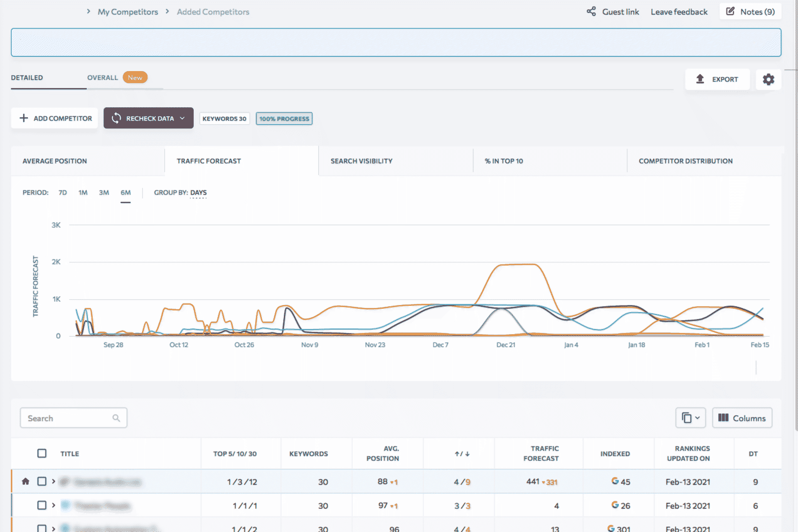798x532 pixels.
Task: Click the plus icon to add competitor
Action: point(24,118)
